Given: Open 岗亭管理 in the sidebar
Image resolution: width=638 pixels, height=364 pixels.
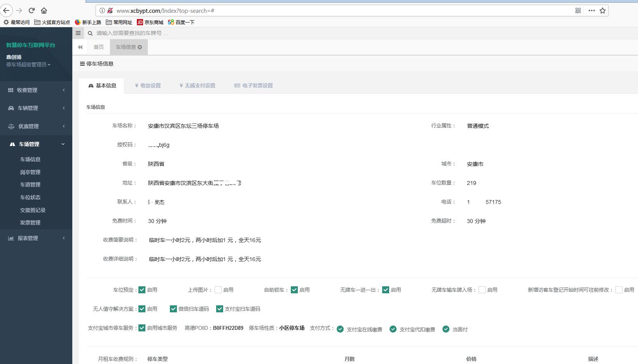Looking at the screenshot, I should click(30, 172).
